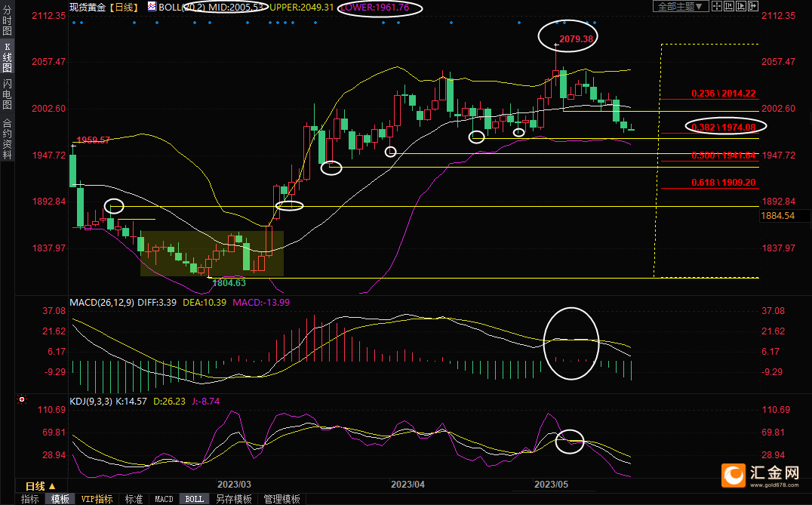Screen dimensions: 812x505
Task: Open the VIP指标 tab
Action: point(97,499)
